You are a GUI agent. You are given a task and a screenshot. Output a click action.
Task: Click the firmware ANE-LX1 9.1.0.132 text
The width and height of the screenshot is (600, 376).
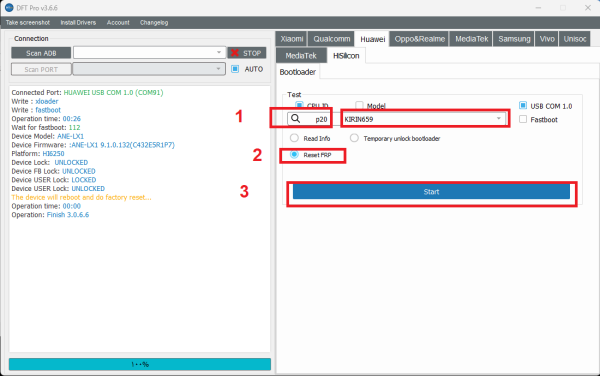(x=122, y=145)
